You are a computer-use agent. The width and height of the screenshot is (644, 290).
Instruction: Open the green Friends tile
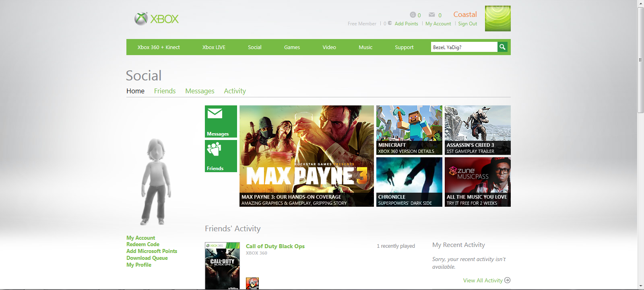(221, 156)
